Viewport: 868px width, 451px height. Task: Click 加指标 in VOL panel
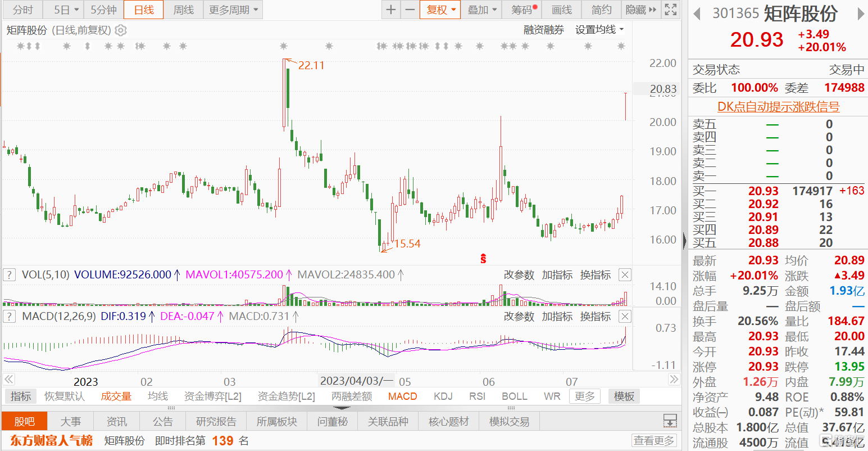point(557,275)
